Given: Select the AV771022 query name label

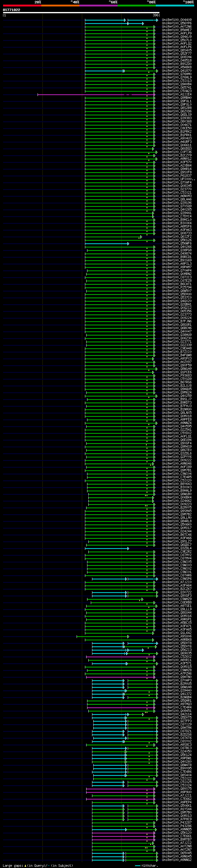Looking at the screenshot, I should point(11,10).
